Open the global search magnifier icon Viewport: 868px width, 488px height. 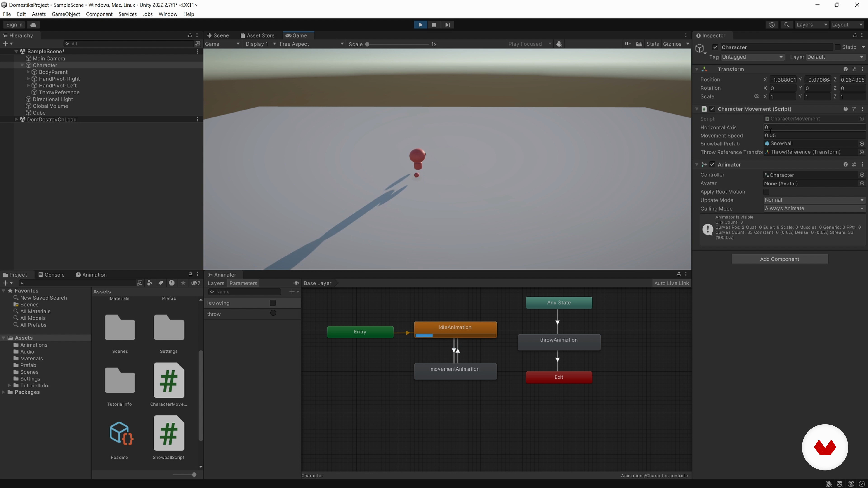(x=787, y=25)
